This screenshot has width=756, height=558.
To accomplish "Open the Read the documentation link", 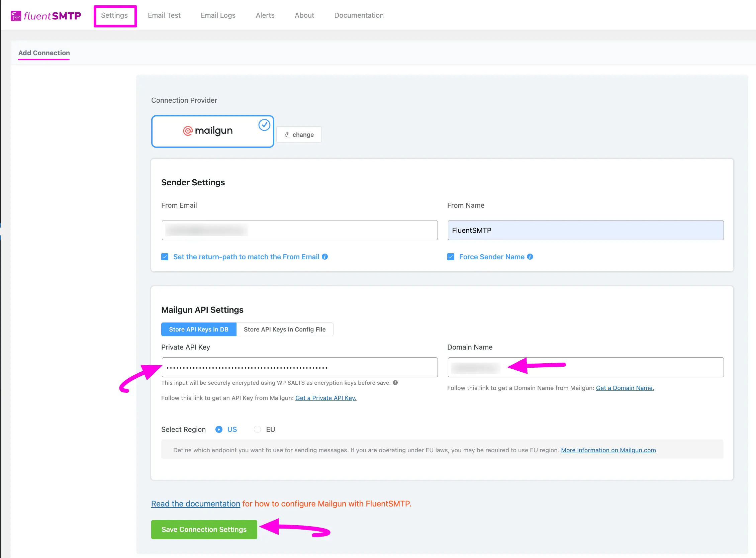I will pyautogui.click(x=196, y=503).
